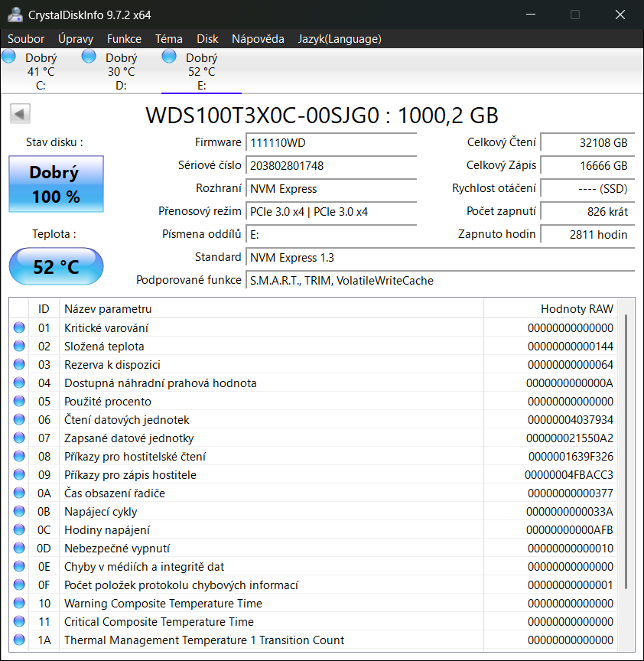This screenshot has width=644, height=661.
Task: Click the back arrow navigation button
Action: (20, 113)
